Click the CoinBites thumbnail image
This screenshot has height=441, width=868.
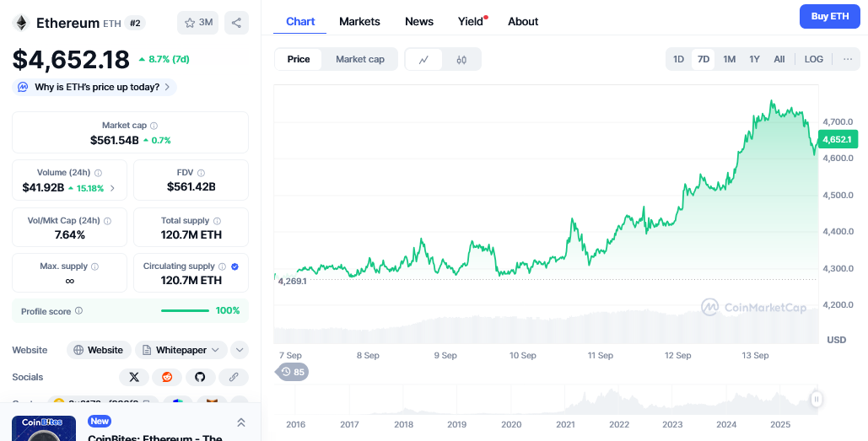[44, 428]
